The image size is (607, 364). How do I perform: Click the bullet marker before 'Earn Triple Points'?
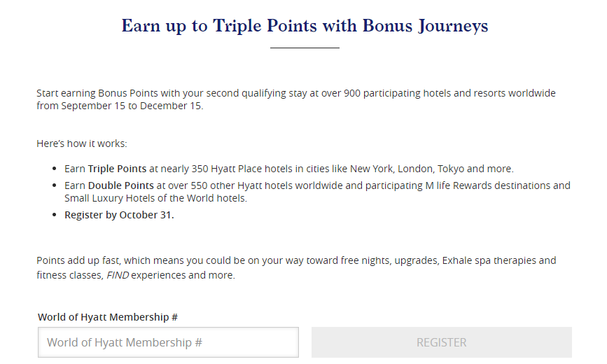[55, 169]
